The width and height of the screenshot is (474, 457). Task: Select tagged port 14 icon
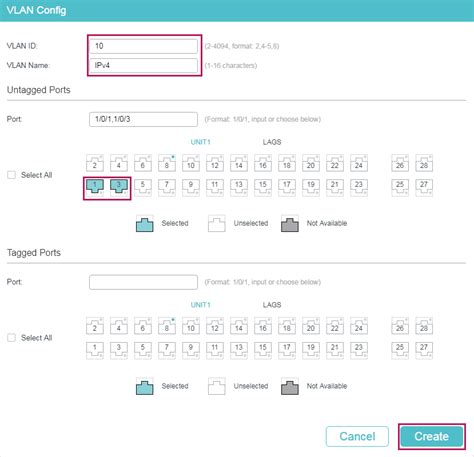[239, 326]
